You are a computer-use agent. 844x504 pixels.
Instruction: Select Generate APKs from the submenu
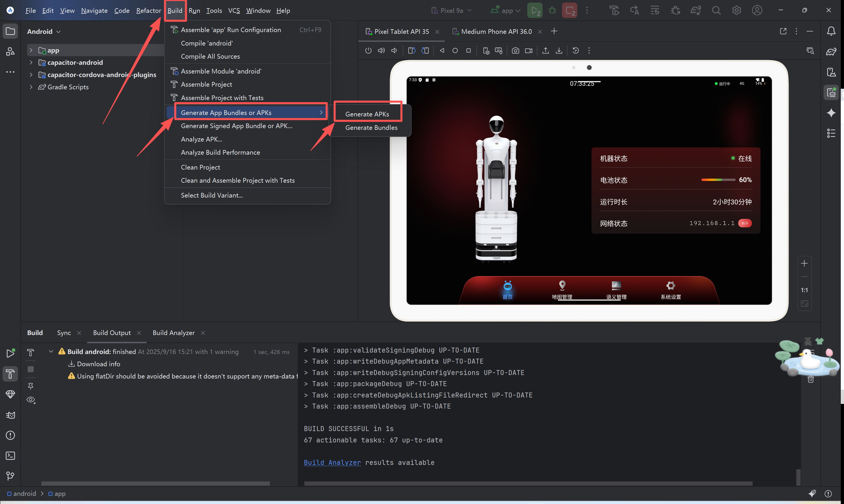click(367, 114)
